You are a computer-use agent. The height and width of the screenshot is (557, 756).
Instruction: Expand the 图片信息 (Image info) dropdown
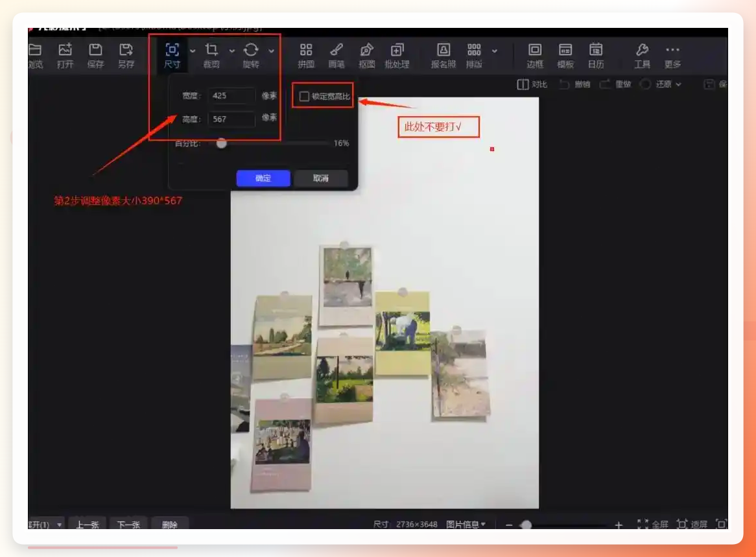[466, 524]
